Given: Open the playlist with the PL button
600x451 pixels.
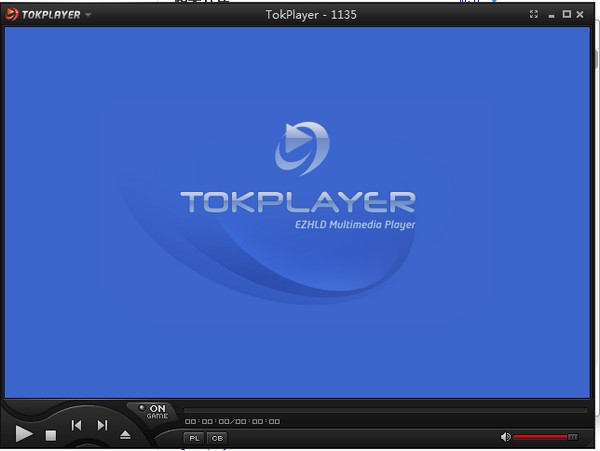Looking at the screenshot, I should [x=194, y=438].
